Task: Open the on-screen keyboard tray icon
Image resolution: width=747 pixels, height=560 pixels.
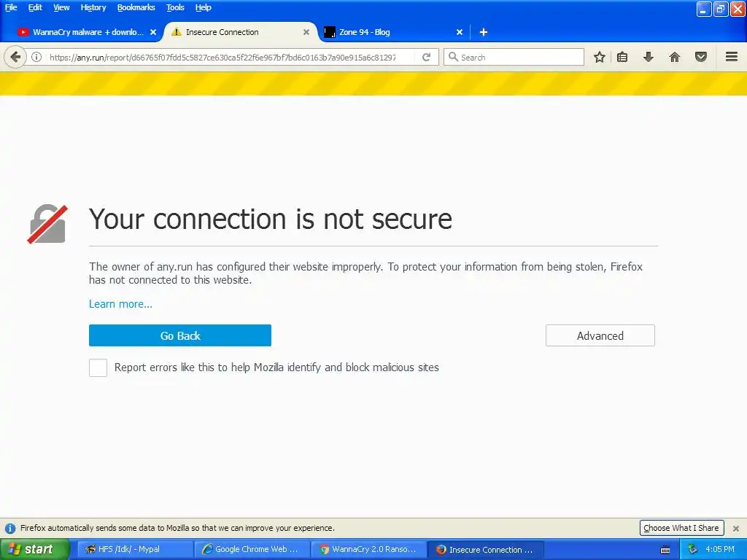Action: tap(665, 550)
